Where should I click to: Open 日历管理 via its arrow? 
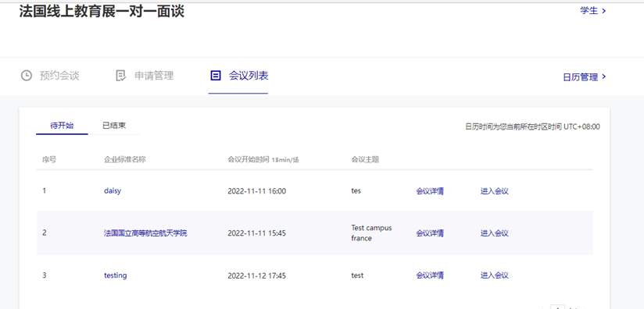click(x=603, y=76)
